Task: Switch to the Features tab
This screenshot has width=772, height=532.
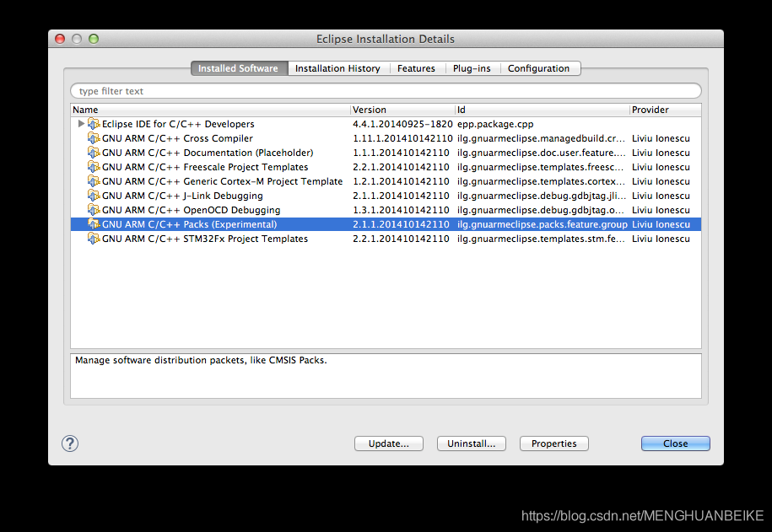Action: [x=417, y=68]
